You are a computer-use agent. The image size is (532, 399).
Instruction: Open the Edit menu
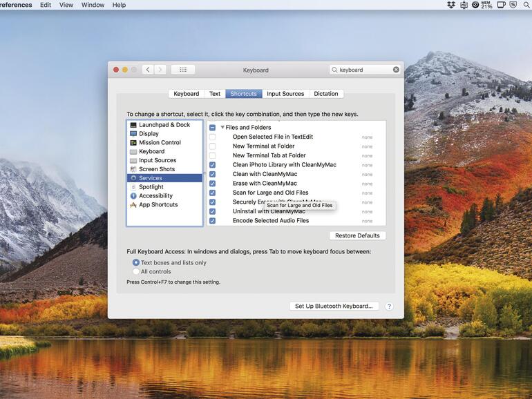pos(46,5)
